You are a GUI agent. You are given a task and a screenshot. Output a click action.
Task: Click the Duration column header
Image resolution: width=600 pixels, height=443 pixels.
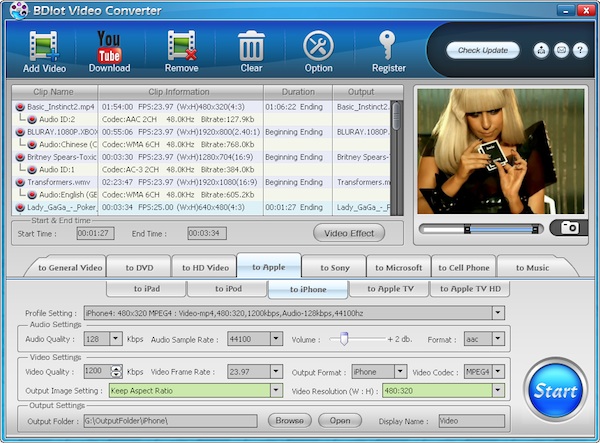pos(298,92)
